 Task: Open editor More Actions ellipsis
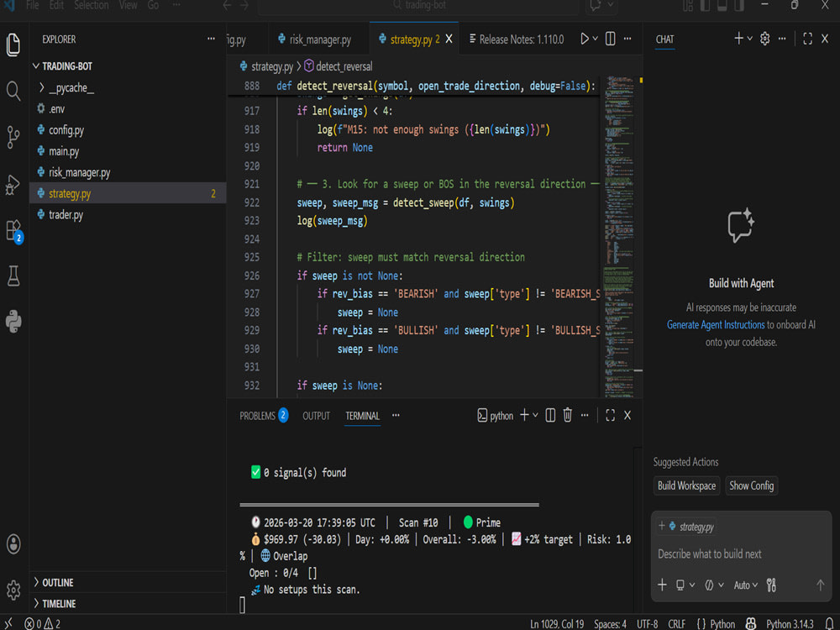[x=627, y=39]
